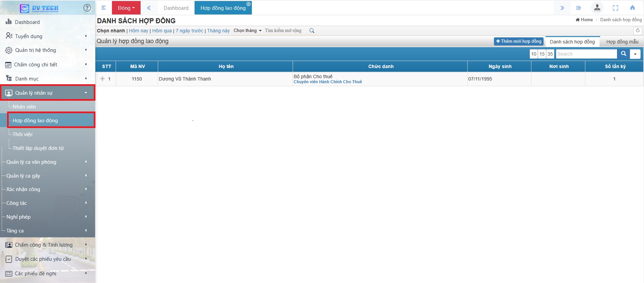Click the help question mark icon
The width and height of the screenshot is (644, 283).
87,8
